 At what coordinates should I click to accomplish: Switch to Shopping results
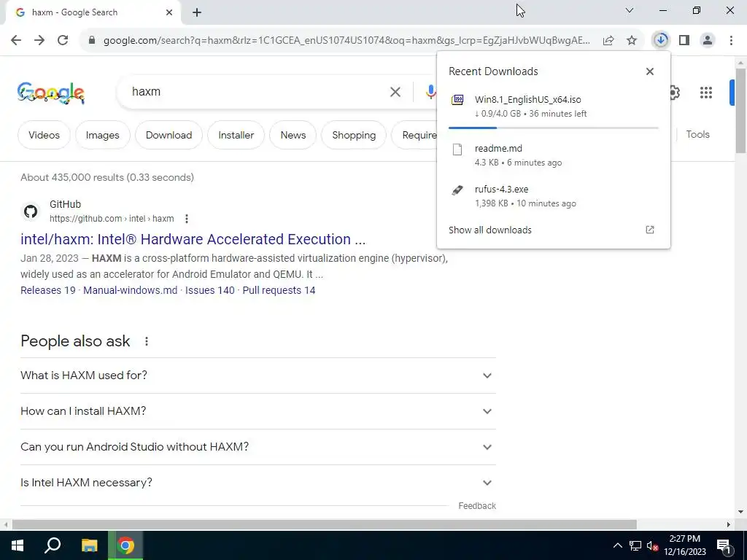coord(354,135)
